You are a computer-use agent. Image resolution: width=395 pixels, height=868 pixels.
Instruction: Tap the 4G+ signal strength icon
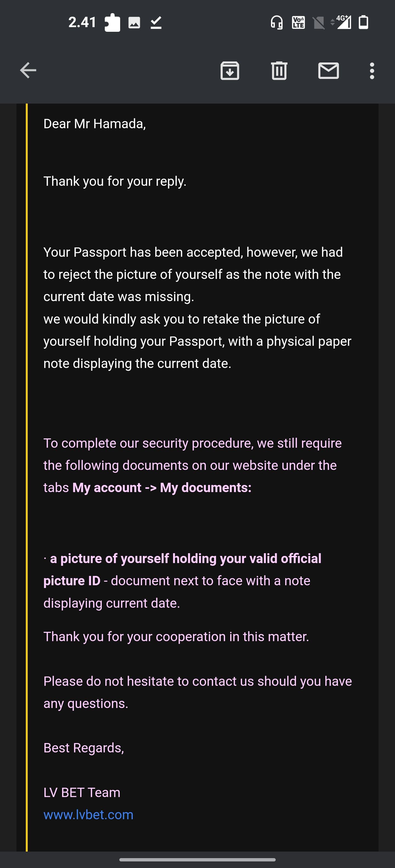click(343, 22)
